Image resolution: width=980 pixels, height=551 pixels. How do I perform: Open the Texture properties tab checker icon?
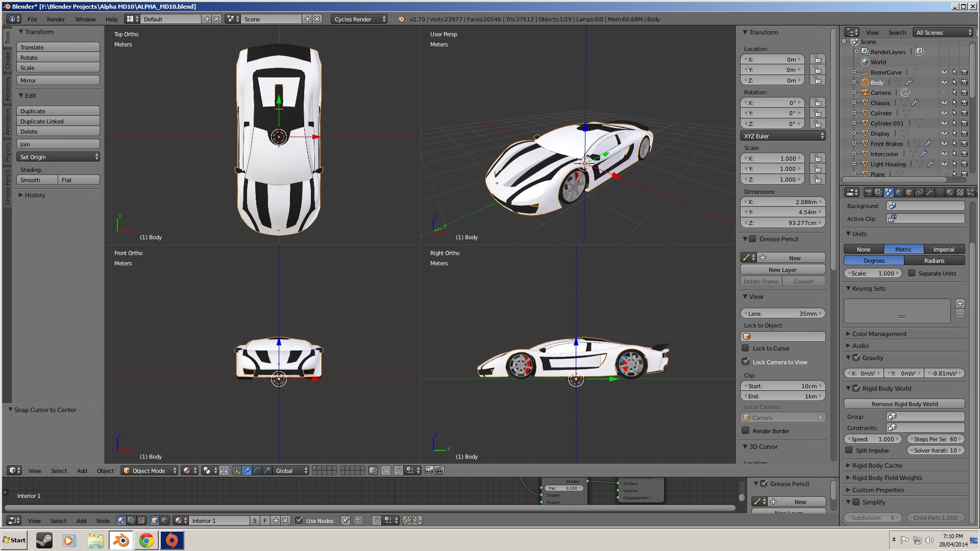960,192
